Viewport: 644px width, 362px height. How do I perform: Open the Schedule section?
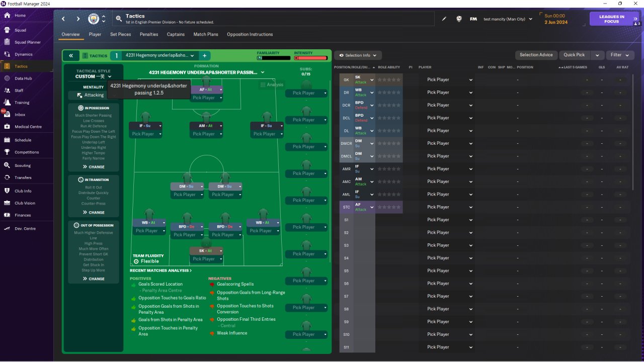(23, 140)
